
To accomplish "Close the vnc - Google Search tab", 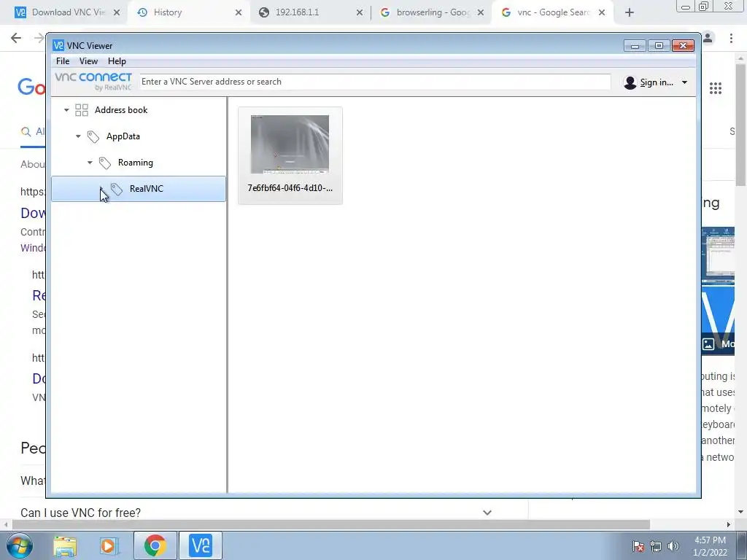I will click(x=602, y=13).
